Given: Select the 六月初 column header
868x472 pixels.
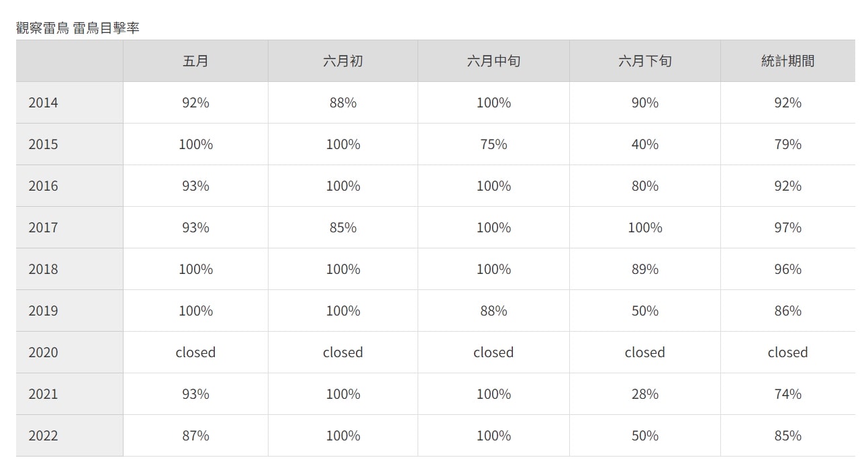Looking at the screenshot, I should 343,61.
